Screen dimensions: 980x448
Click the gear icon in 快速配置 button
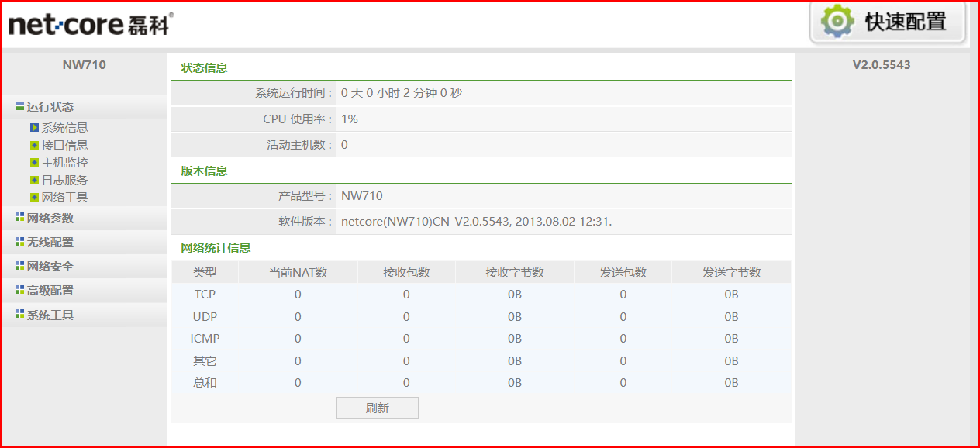click(837, 21)
